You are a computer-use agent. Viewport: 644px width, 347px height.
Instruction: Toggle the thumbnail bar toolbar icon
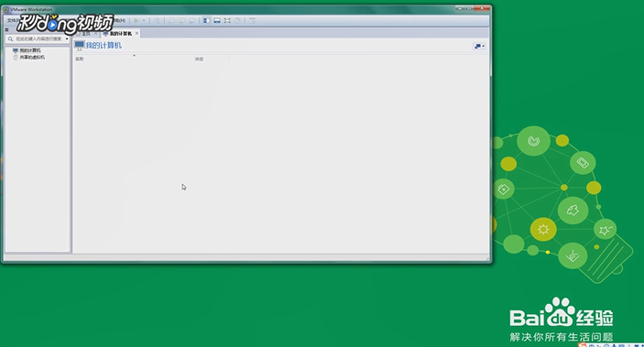(217, 20)
